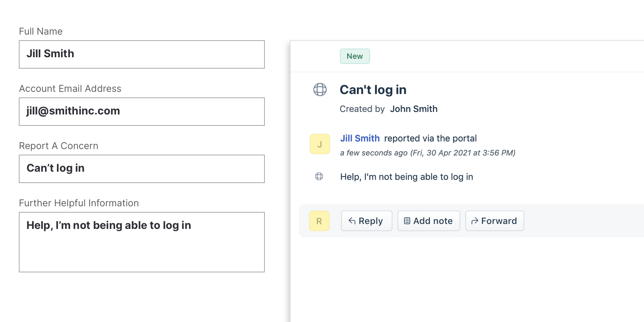Viewport: 644px width, 322px height.
Task: Click the Account Email Address field
Action: tap(142, 112)
